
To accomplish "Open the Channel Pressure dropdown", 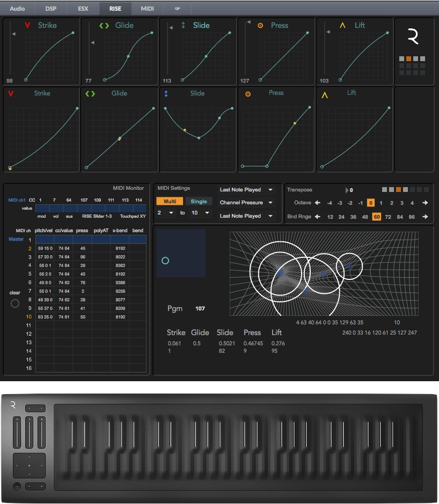I will (246, 203).
